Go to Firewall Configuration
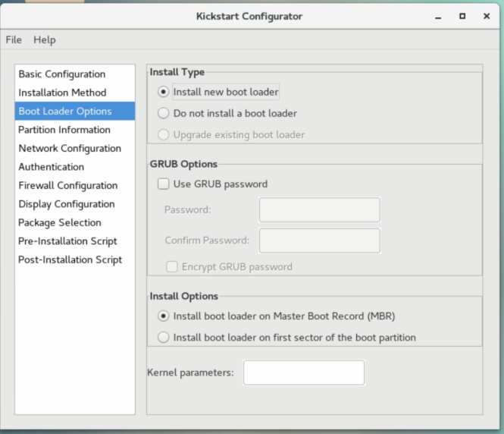Image resolution: width=504 pixels, height=434 pixels. tap(74, 186)
